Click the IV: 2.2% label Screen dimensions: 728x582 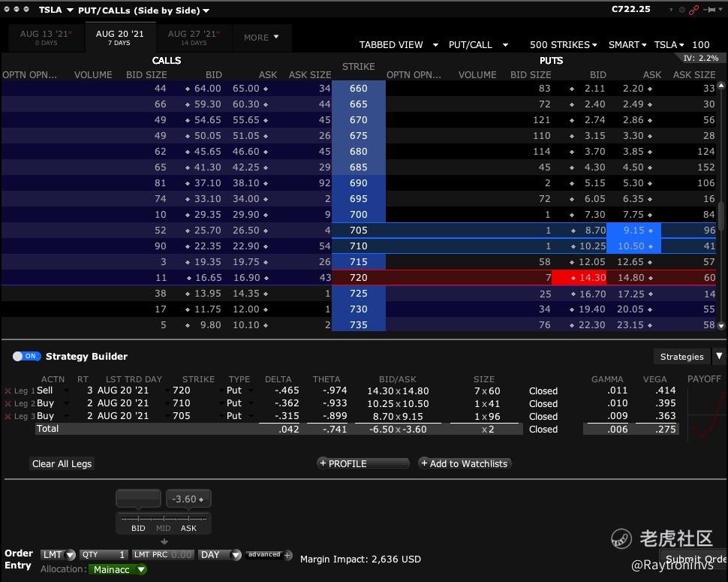pos(701,58)
